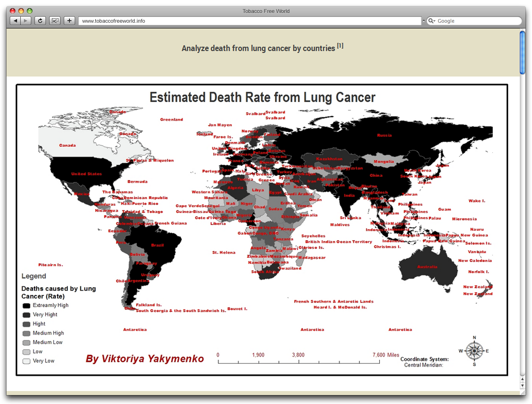Screen dimensions: 532x404
Task: Click the 'Guam' map label
Action: [x=445, y=209]
